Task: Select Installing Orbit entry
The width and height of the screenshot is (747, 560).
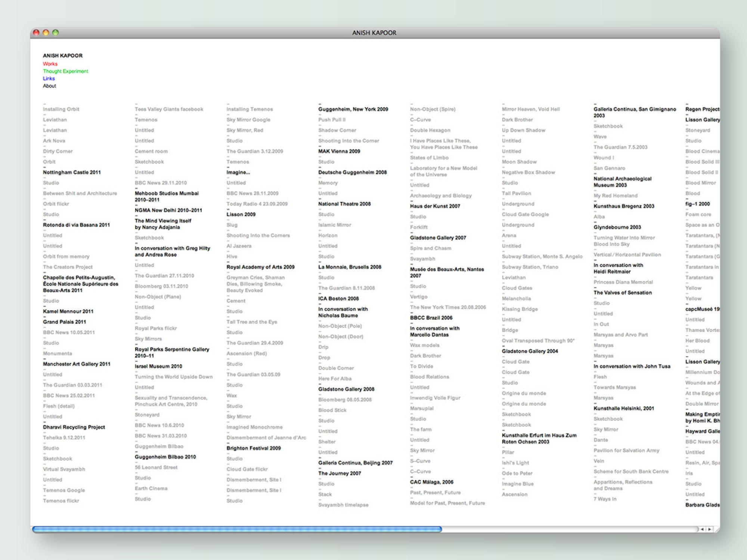Action: point(61,109)
